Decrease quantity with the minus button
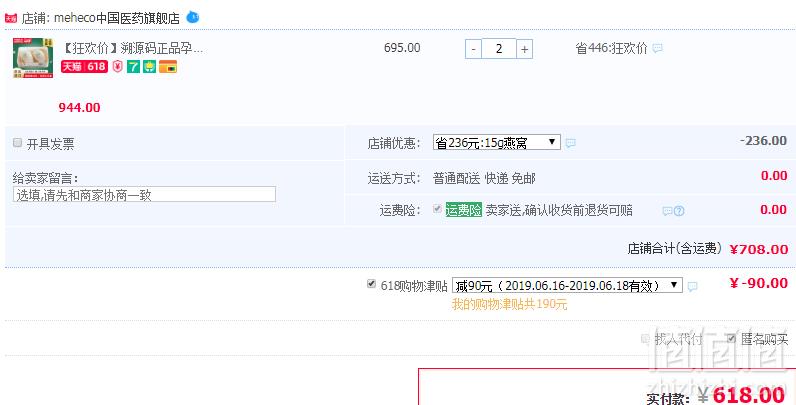 tap(473, 49)
